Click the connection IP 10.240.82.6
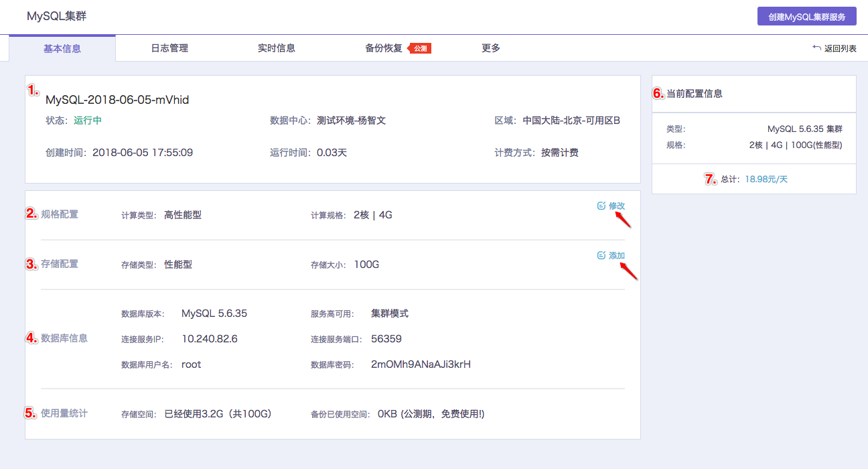Image resolution: width=868 pixels, height=469 pixels. point(210,339)
